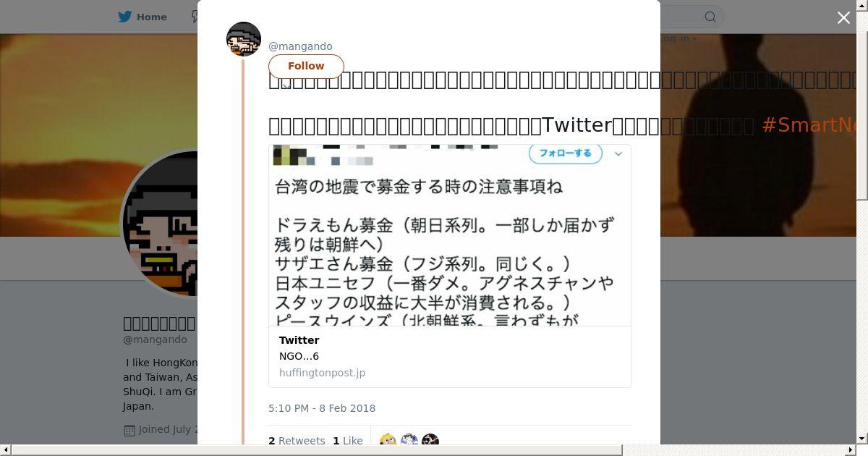Screen dimensions: 868x456
Task: Close the tweet overlay with the X
Action: pyautogui.click(x=843, y=17)
